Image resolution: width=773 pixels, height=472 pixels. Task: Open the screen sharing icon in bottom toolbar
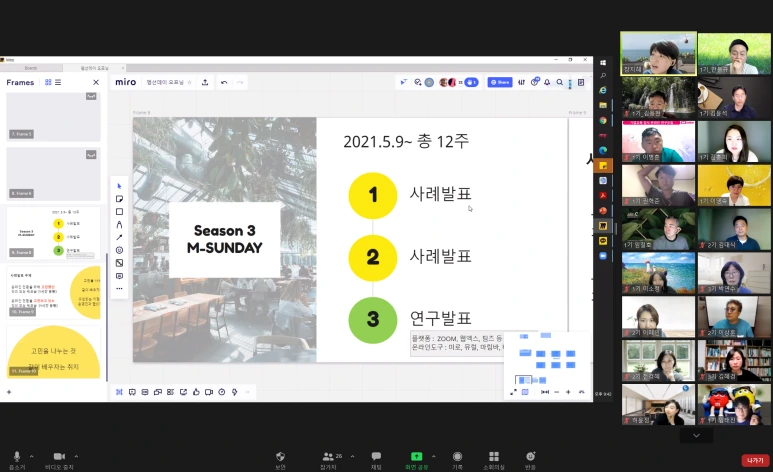tap(183, 392)
